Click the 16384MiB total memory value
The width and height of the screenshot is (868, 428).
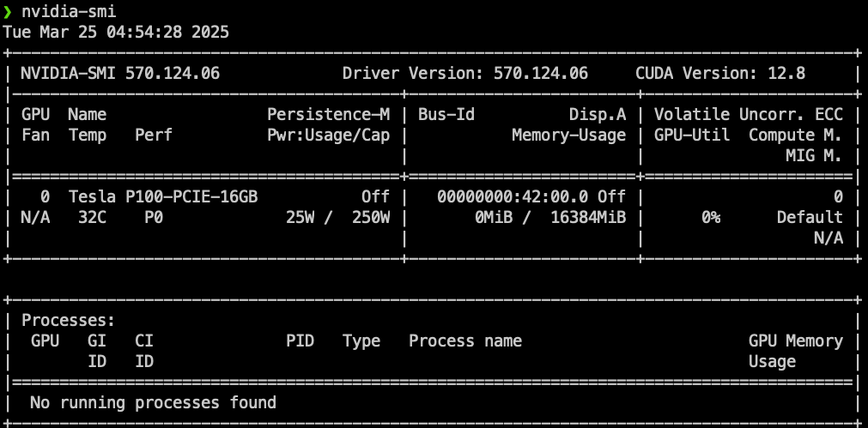[x=588, y=218]
